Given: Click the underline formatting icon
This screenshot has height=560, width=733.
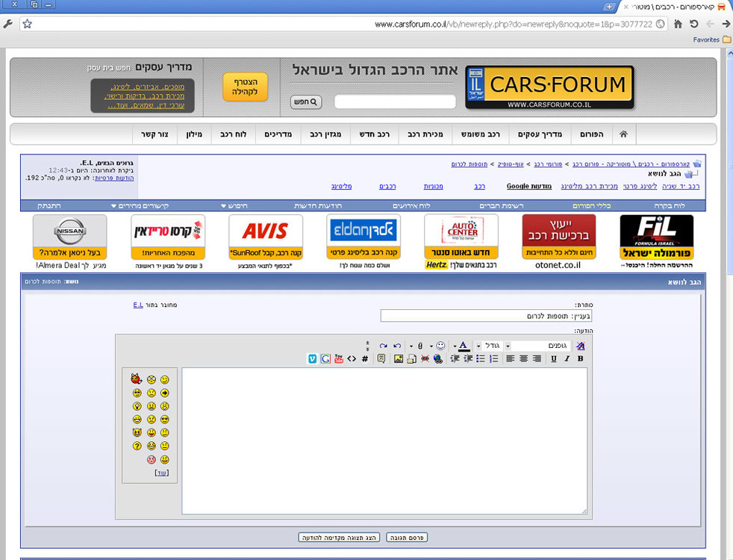Looking at the screenshot, I should click(554, 358).
